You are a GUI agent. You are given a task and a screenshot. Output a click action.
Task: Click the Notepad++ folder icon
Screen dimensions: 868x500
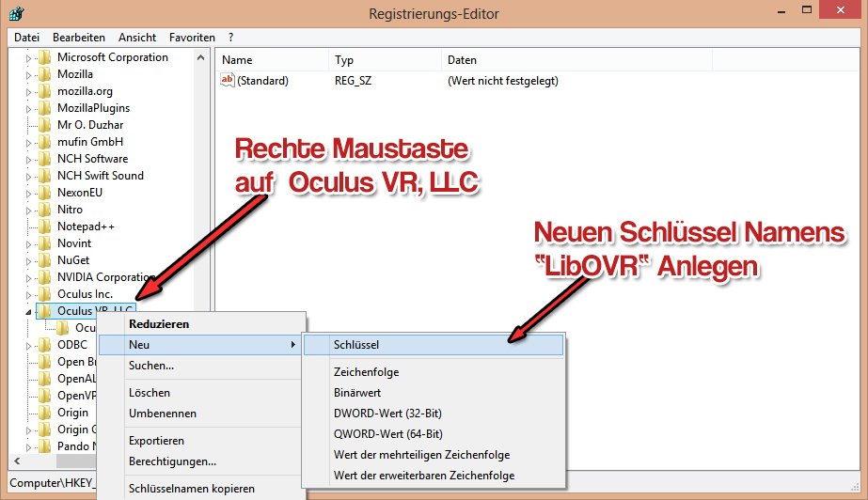45,227
